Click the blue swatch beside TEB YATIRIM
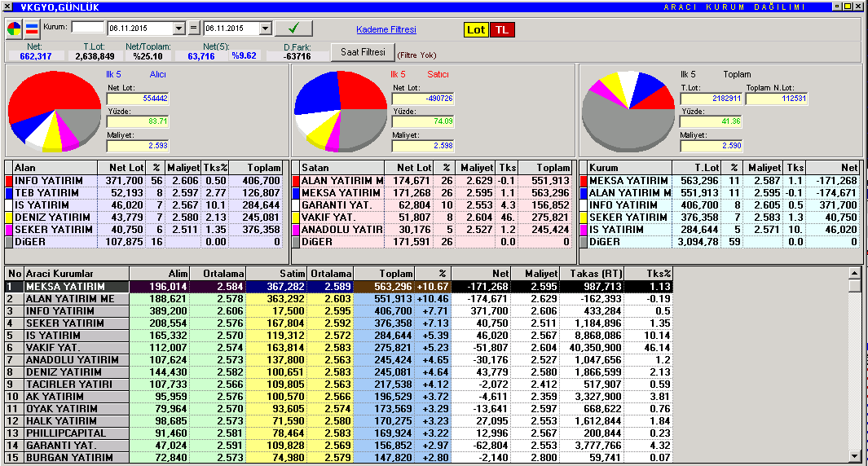868x466 pixels. click(x=8, y=193)
